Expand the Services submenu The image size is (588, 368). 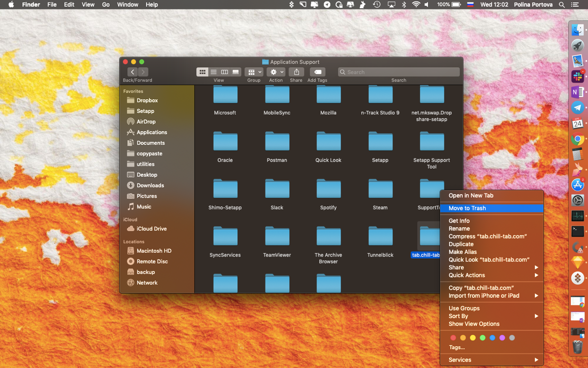pyautogui.click(x=492, y=360)
